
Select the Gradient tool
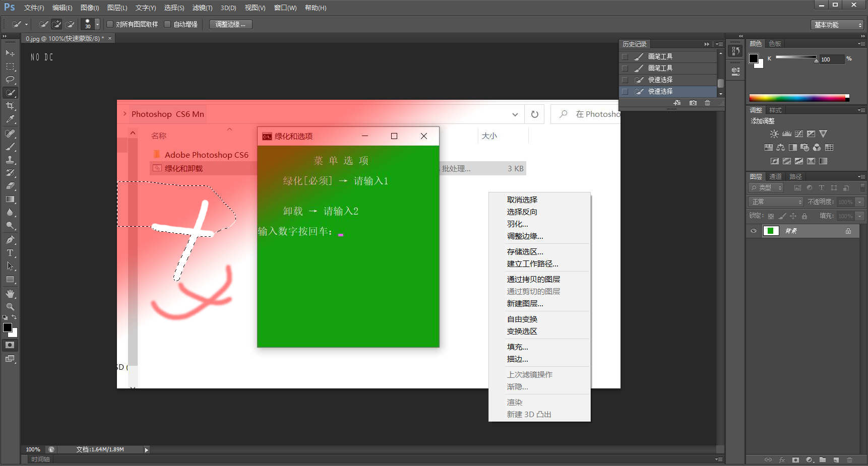[10, 199]
